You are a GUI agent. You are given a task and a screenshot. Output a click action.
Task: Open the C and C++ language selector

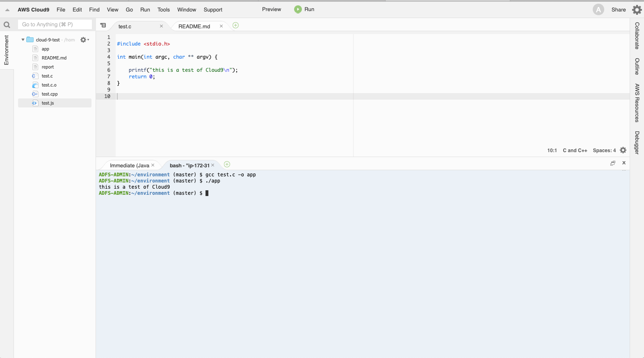[575, 150]
